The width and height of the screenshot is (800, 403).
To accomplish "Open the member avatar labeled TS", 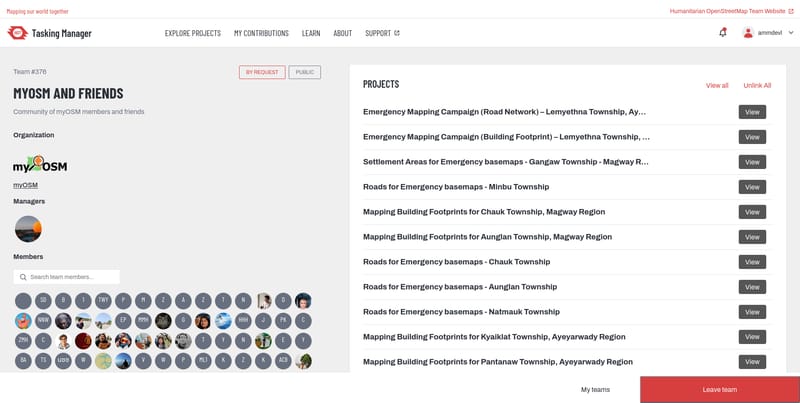I will click(x=43, y=361).
